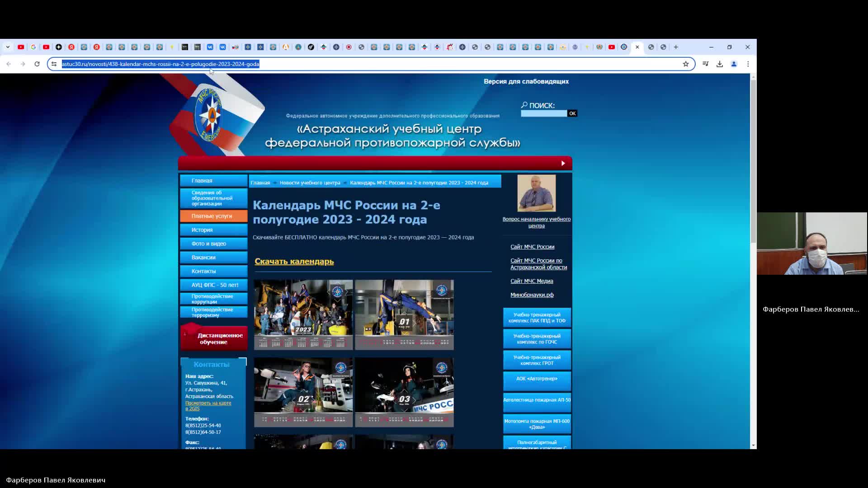The width and height of the screenshot is (868, 488).
Task: Open the 02 February calendar thumbnail
Action: (303, 392)
